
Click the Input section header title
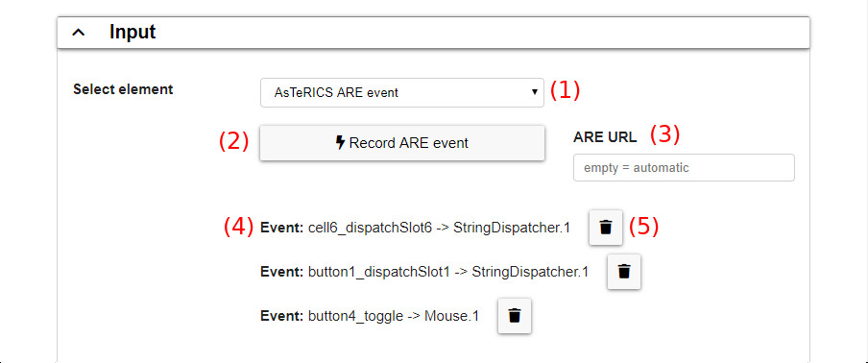coord(133,32)
